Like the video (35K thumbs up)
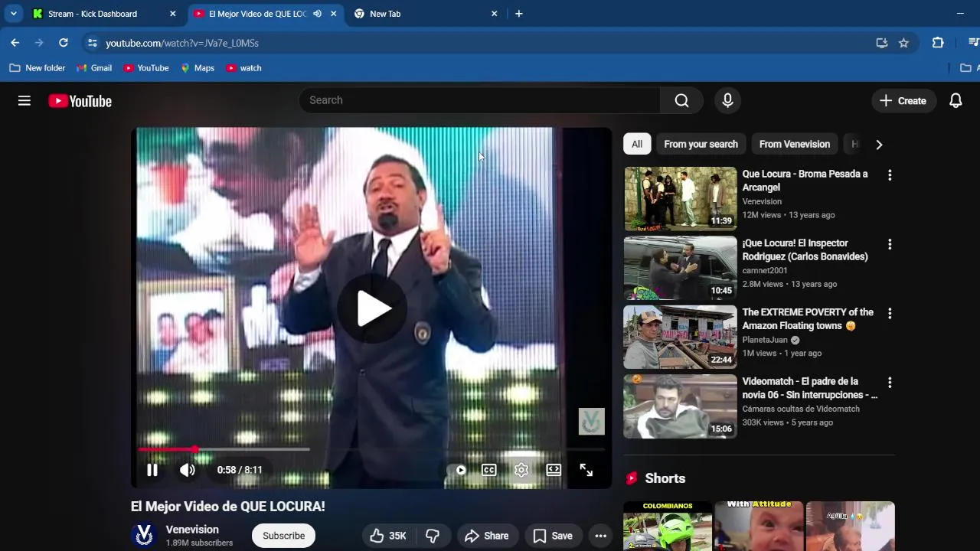The height and width of the screenshot is (551, 980). pos(388,536)
